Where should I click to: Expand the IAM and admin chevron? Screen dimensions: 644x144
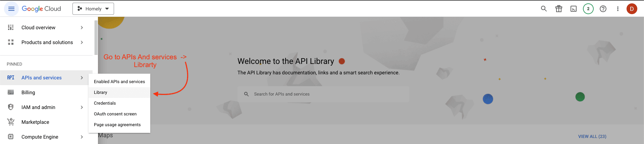click(82, 107)
